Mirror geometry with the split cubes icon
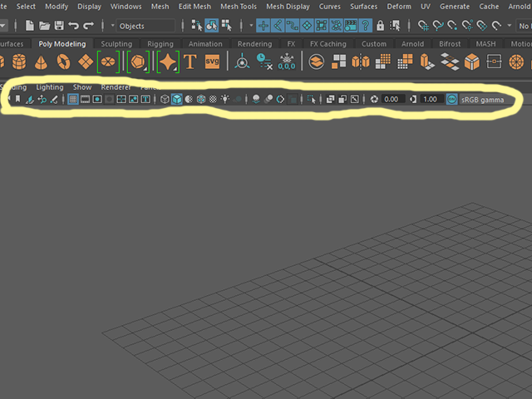532x399 pixels. tap(361, 62)
